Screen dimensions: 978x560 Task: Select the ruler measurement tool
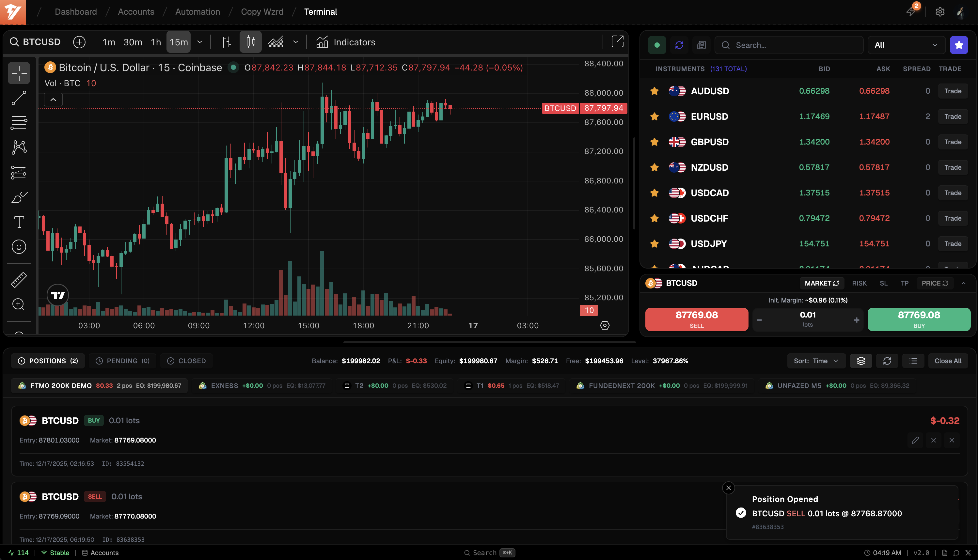(x=19, y=280)
